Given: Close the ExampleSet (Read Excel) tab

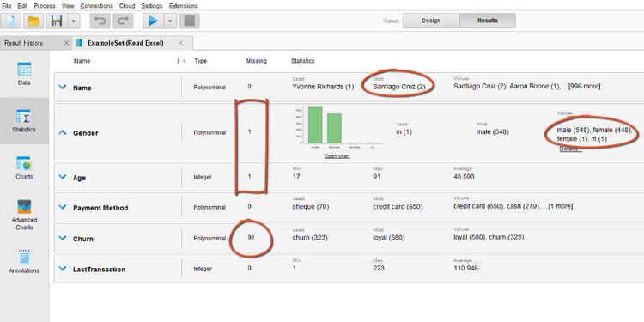Looking at the screenshot, I should point(180,43).
